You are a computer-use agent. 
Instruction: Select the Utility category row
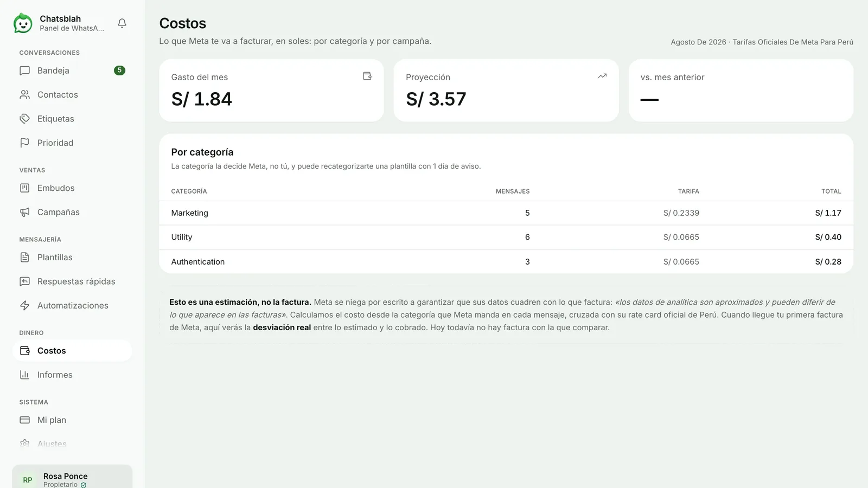click(x=506, y=237)
